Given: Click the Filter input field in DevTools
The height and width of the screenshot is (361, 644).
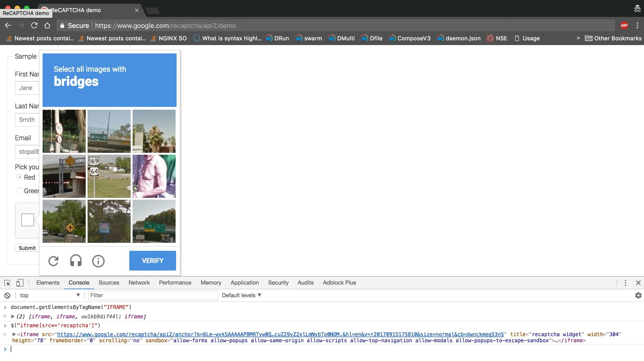Looking at the screenshot, I should (152, 295).
